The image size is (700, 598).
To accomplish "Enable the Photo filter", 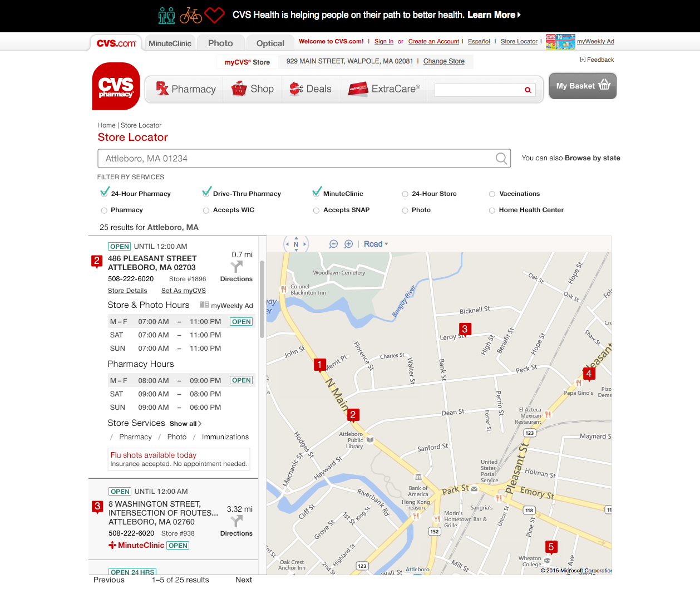I will click(405, 210).
